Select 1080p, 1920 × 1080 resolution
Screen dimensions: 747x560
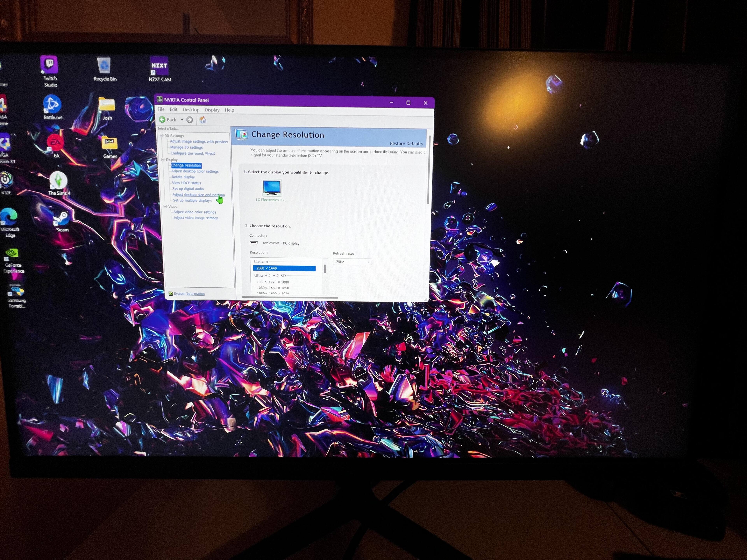click(x=273, y=282)
